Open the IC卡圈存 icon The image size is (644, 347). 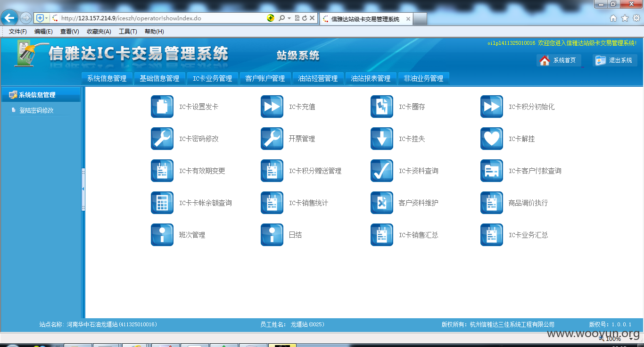(x=382, y=107)
